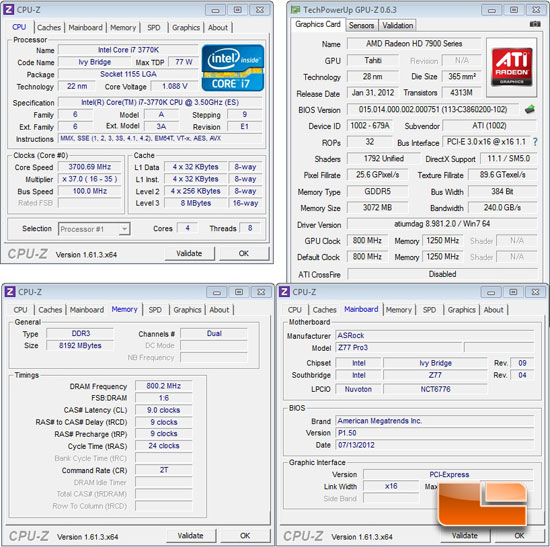This screenshot has height=547, width=550.
Task: Open Graphics tab in Memory CPU-Z window
Action: click(187, 310)
